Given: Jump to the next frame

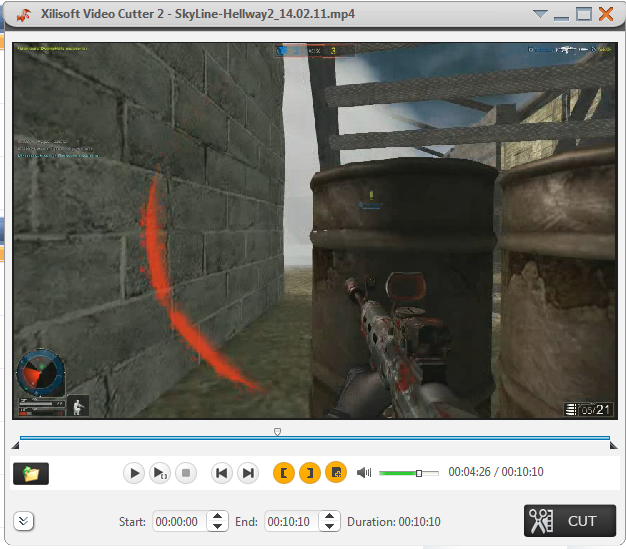Looking at the screenshot, I should [x=248, y=473].
